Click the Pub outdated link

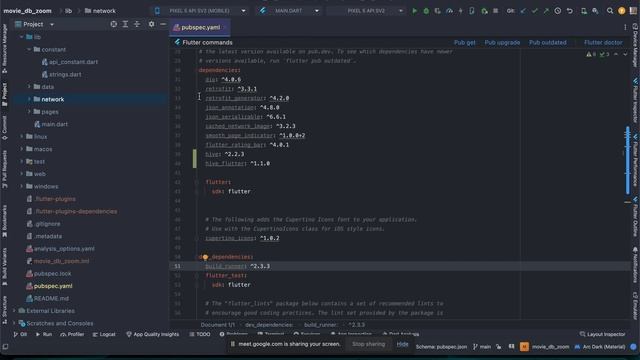coord(547,42)
